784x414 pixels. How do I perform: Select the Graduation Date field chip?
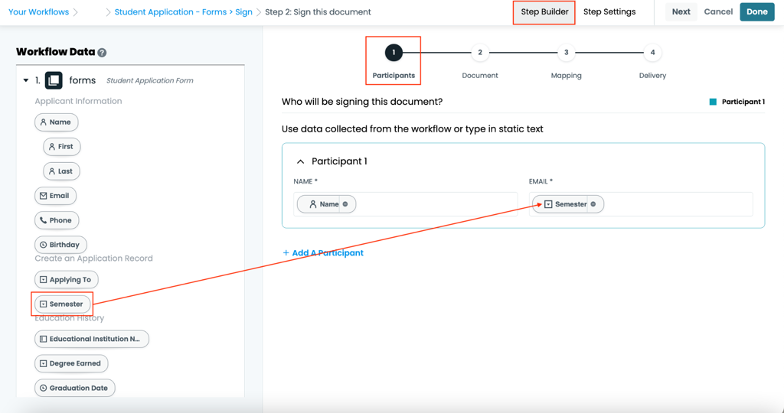tap(75, 388)
